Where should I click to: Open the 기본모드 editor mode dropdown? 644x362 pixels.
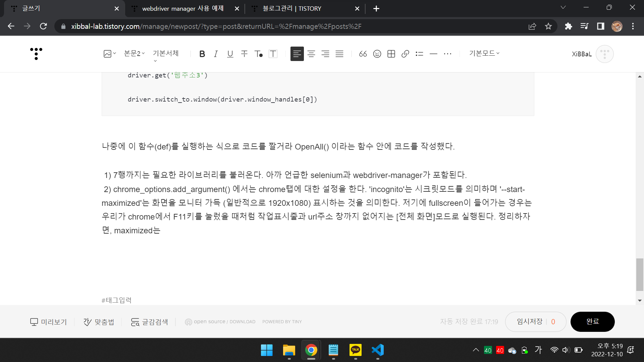(x=484, y=53)
